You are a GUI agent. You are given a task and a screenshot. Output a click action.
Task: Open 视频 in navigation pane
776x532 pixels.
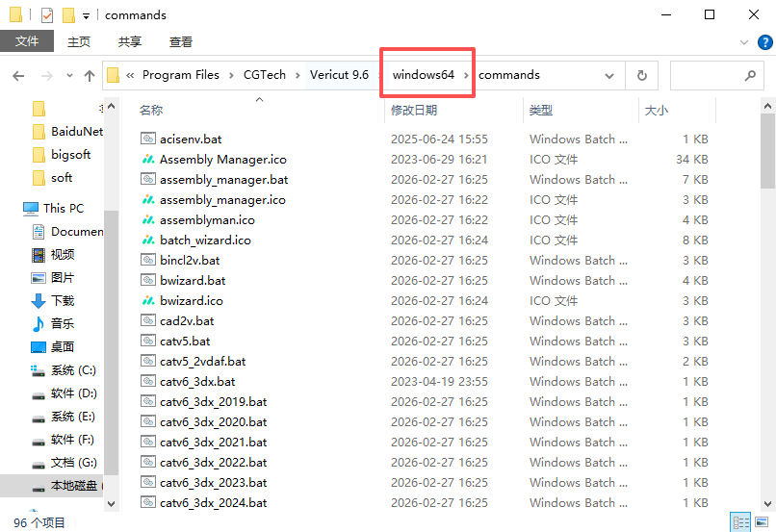point(53,255)
